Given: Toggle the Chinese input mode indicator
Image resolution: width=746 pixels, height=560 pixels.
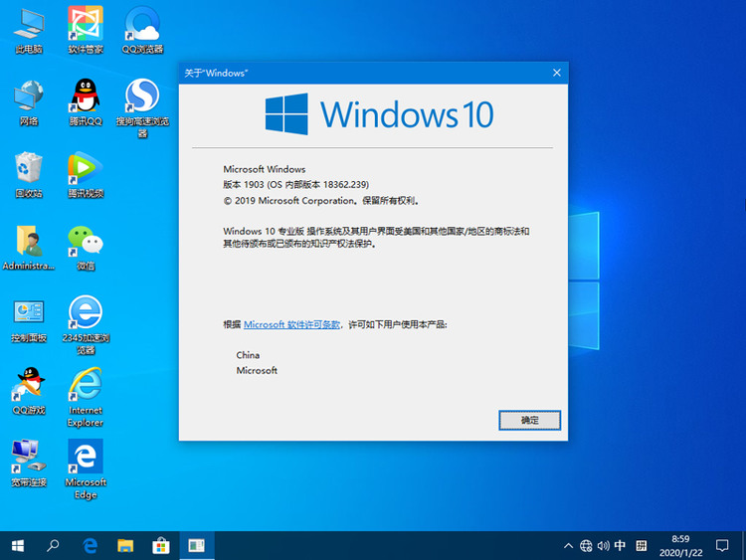Looking at the screenshot, I should (x=621, y=546).
